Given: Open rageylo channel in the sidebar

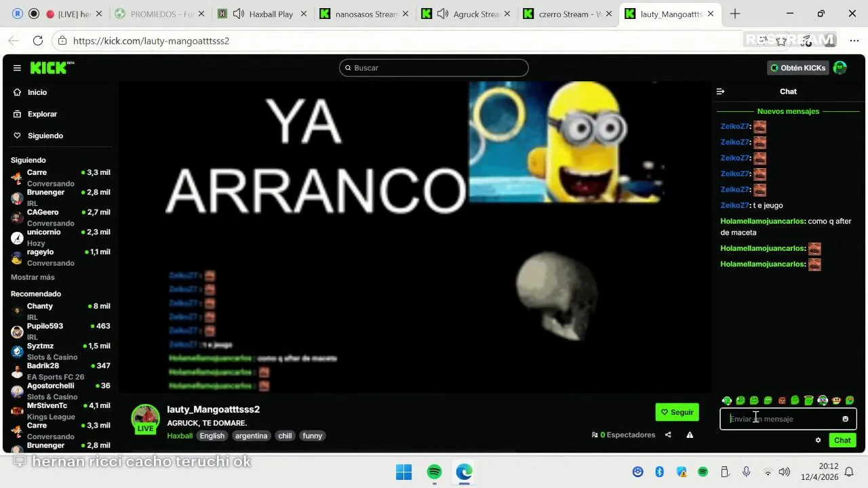Looking at the screenshot, I should pyautogui.click(x=60, y=258).
